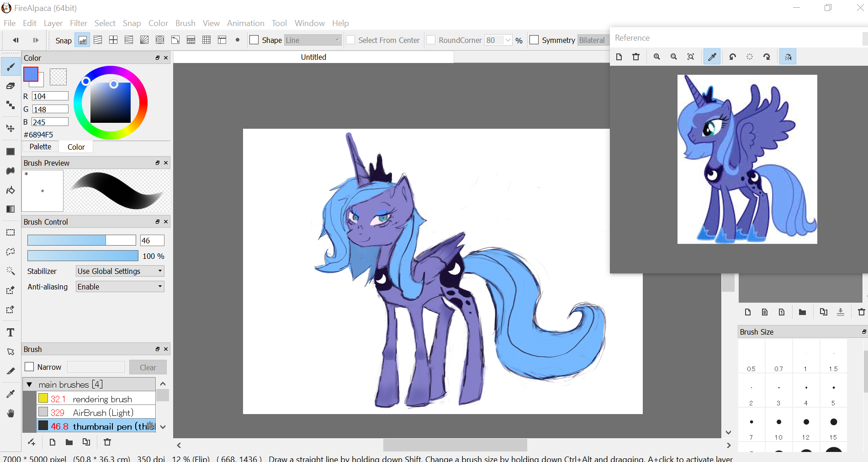Open the Stabilizer dropdown
This screenshot has width=868, height=462.
coord(120,271)
